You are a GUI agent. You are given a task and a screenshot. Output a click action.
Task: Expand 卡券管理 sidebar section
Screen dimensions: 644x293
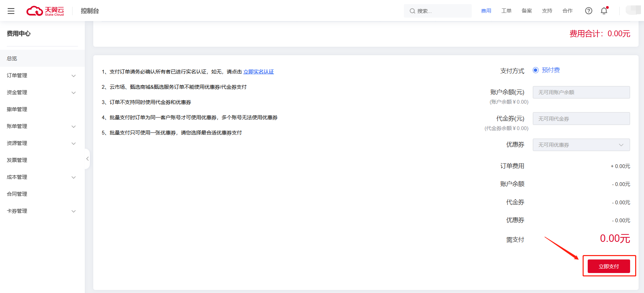coord(42,211)
